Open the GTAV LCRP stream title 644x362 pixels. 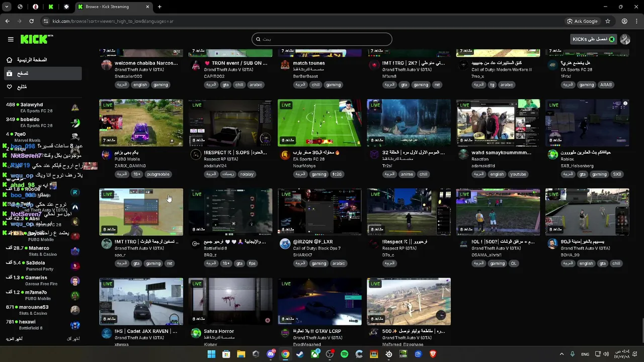(317, 331)
